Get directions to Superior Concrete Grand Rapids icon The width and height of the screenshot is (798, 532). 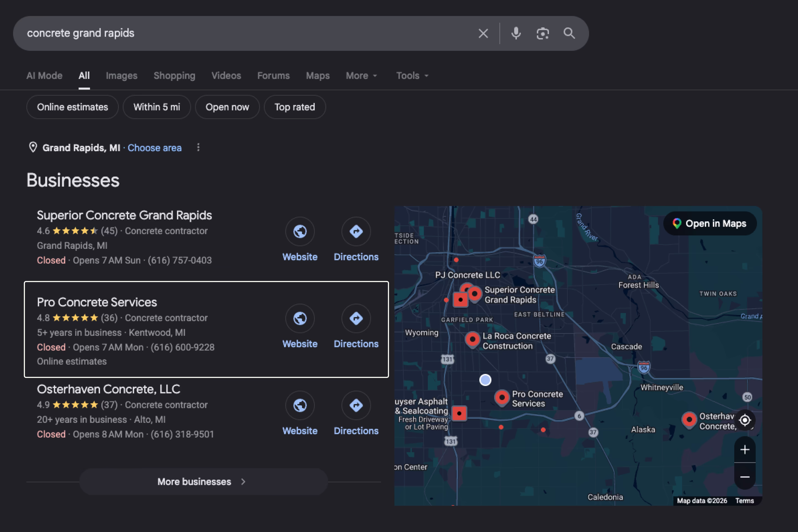point(356,231)
